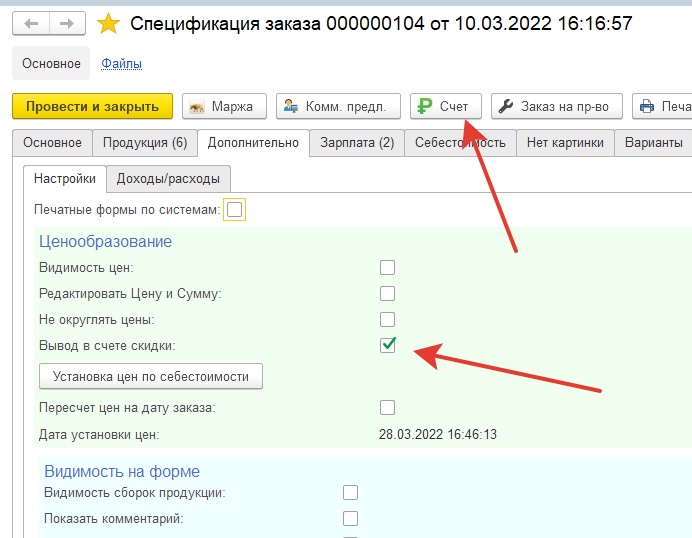Click the green ruble icon on Счет
The width and height of the screenshot is (692, 538).
click(x=425, y=106)
